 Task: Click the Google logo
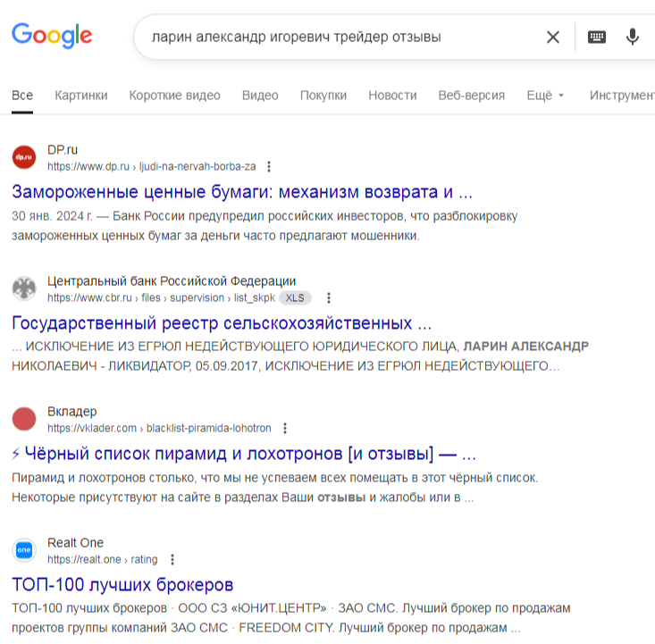[x=52, y=36]
